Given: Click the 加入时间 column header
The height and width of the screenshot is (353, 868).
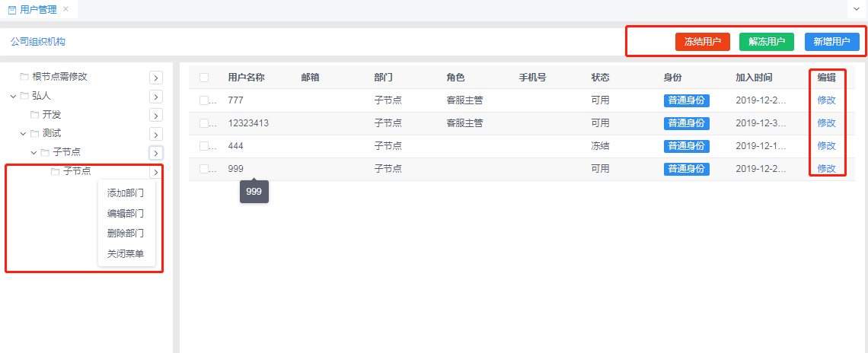Looking at the screenshot, I should tap(754, 78).
